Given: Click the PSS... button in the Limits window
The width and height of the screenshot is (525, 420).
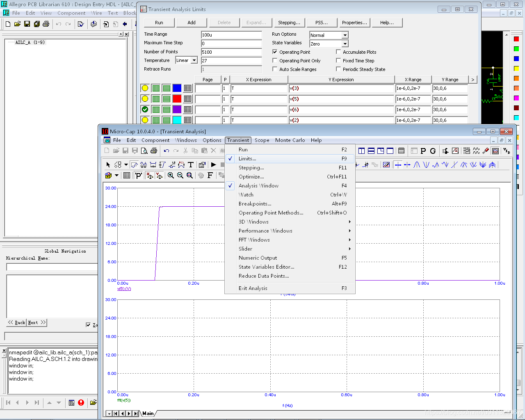Looking at the screenshot, I should [x=322, y=23].
